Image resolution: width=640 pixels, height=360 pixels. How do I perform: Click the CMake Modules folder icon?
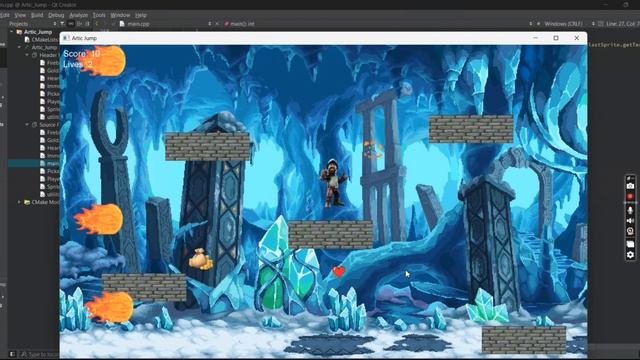coord(27,202)
